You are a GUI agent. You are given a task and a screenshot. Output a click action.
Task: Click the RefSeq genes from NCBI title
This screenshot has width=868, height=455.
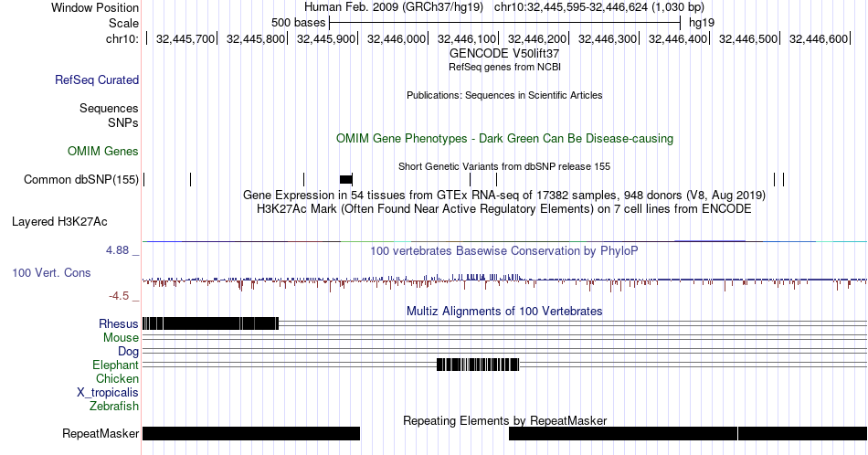[x=504, y=67]
